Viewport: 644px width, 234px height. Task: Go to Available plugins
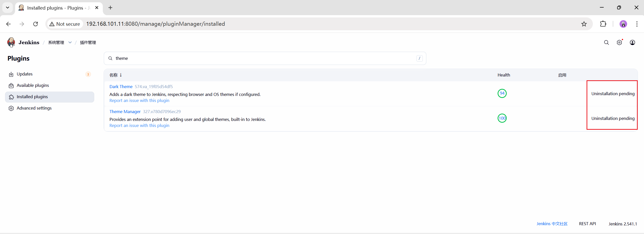[50, 86]
